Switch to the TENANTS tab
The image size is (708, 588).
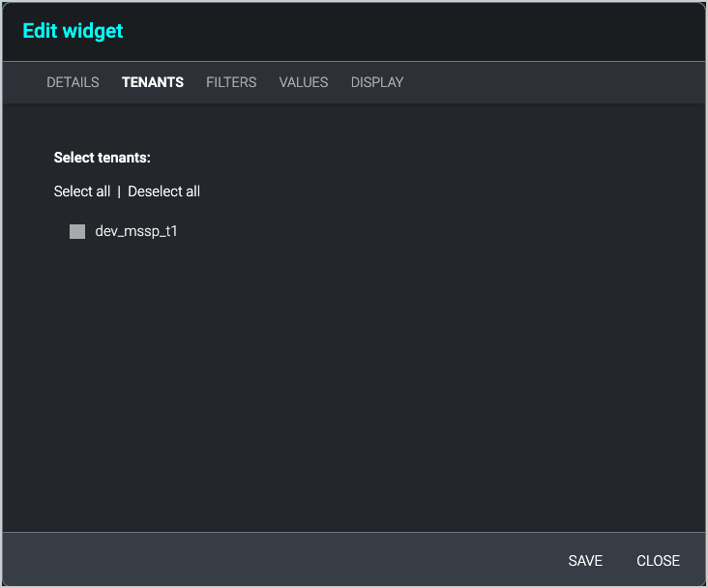click(x=153, y=82)
